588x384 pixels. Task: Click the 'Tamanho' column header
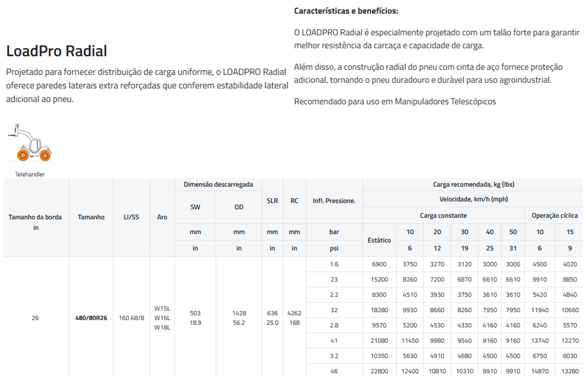click(91, 217)
